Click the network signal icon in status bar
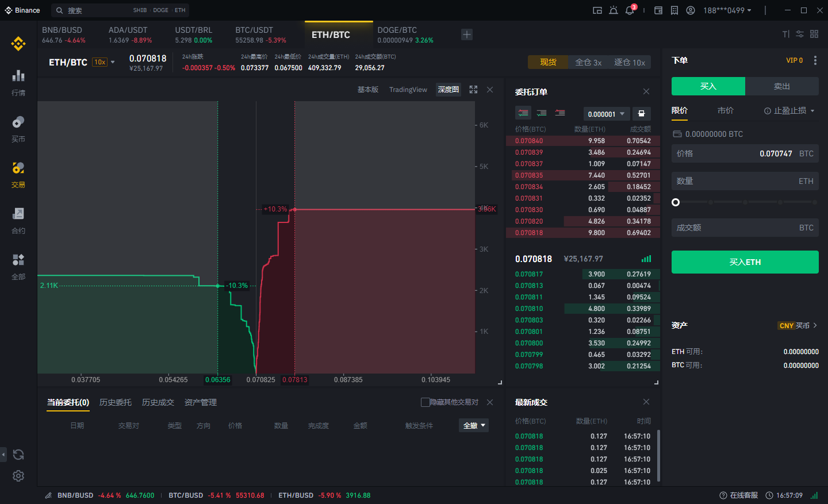828x504 pixels. pyautogui.click(x=814, y=495)
